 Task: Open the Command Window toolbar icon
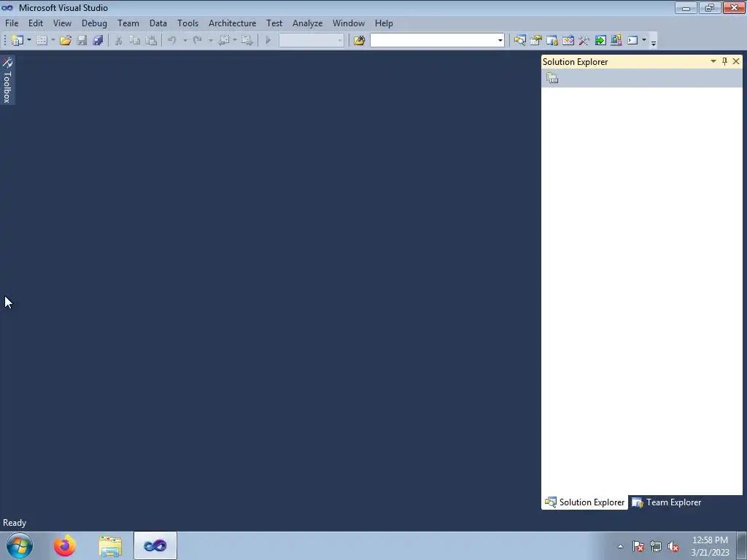[x=632, y=41]
